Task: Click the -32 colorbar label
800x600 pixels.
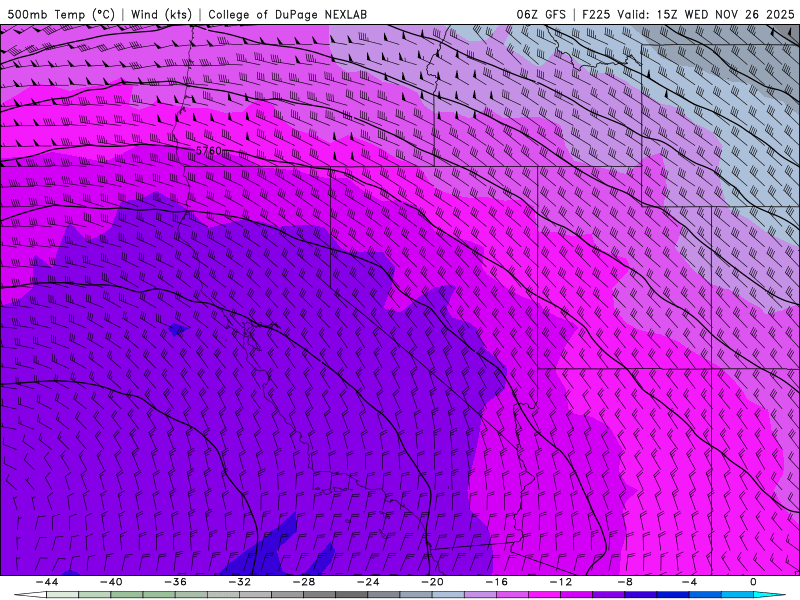Action: [x=240, y=582]
